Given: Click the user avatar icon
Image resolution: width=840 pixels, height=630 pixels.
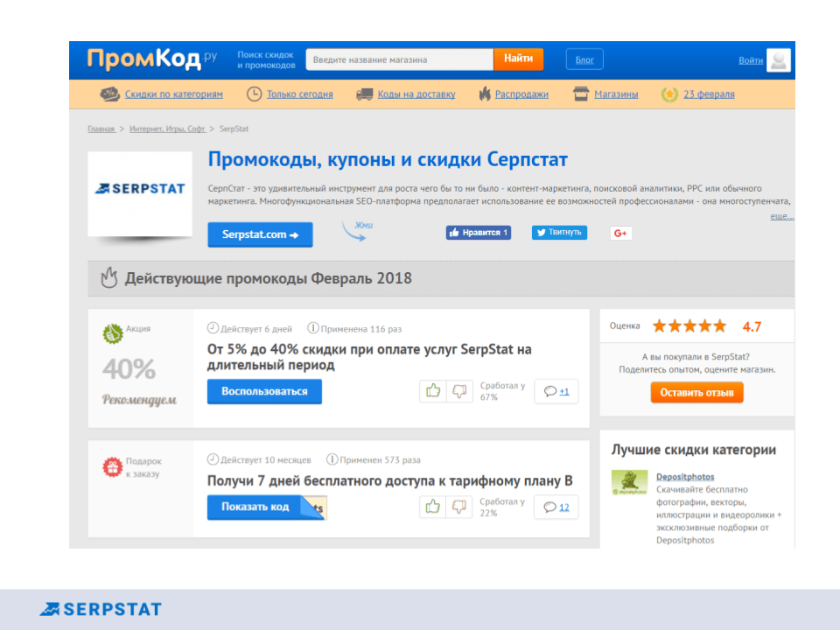Looking at the screenshot, I should click(779, 60).
